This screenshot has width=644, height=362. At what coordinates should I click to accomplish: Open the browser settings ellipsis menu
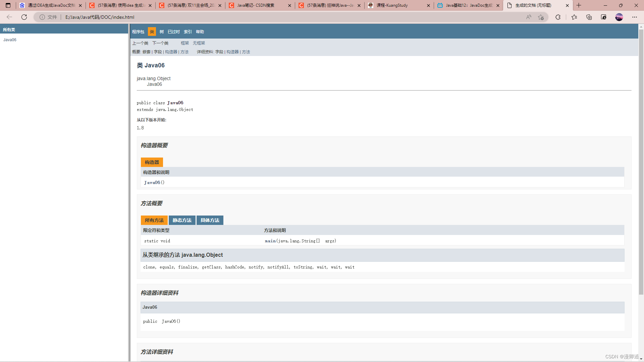pos(635,17)
